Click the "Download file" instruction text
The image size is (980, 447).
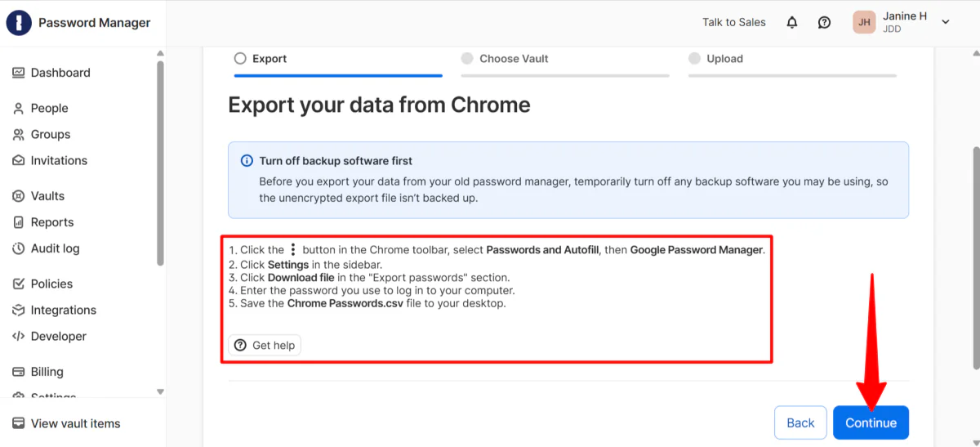click(x=301, y=278)
